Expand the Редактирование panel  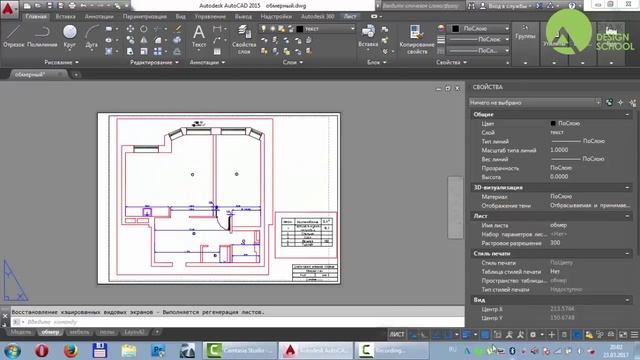click(x=154, y=62)
